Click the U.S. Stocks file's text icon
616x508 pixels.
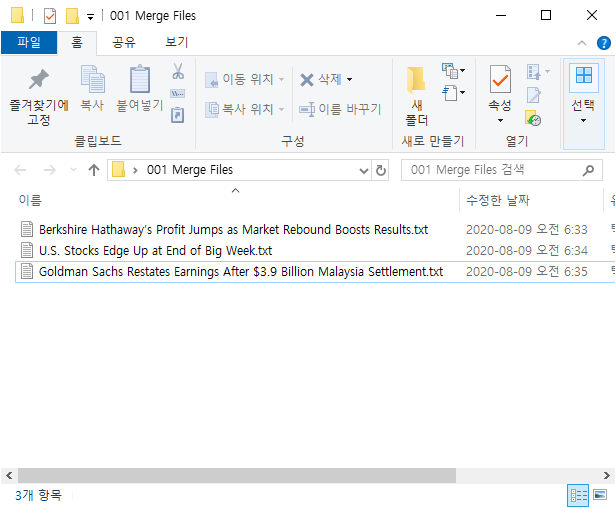27,250
